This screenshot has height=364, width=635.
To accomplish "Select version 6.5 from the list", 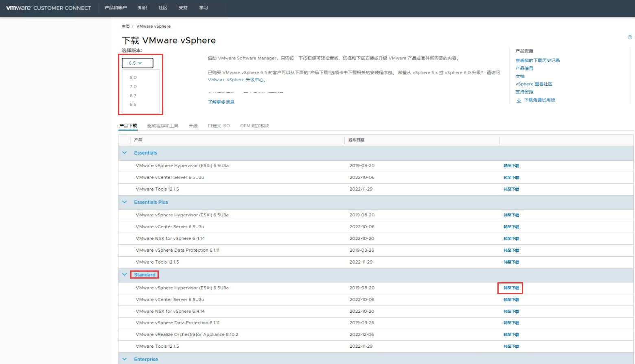I will tap(133, 105).
